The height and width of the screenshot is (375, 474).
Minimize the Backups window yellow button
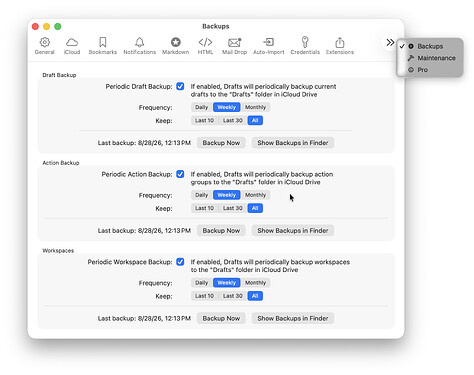47,26
